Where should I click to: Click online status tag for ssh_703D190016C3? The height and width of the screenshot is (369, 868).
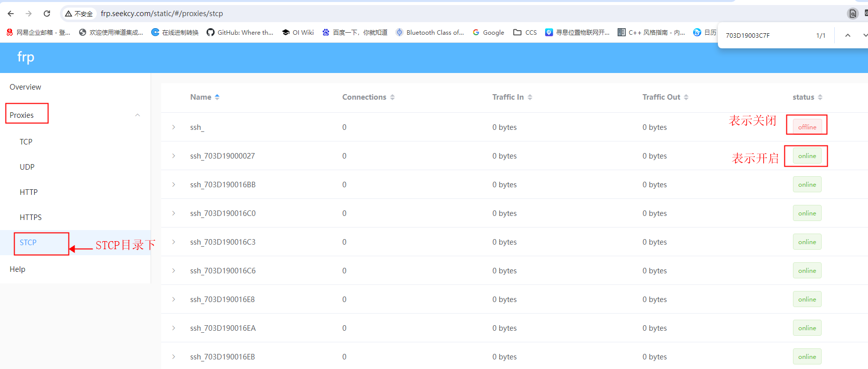click(x=807, y=242)
